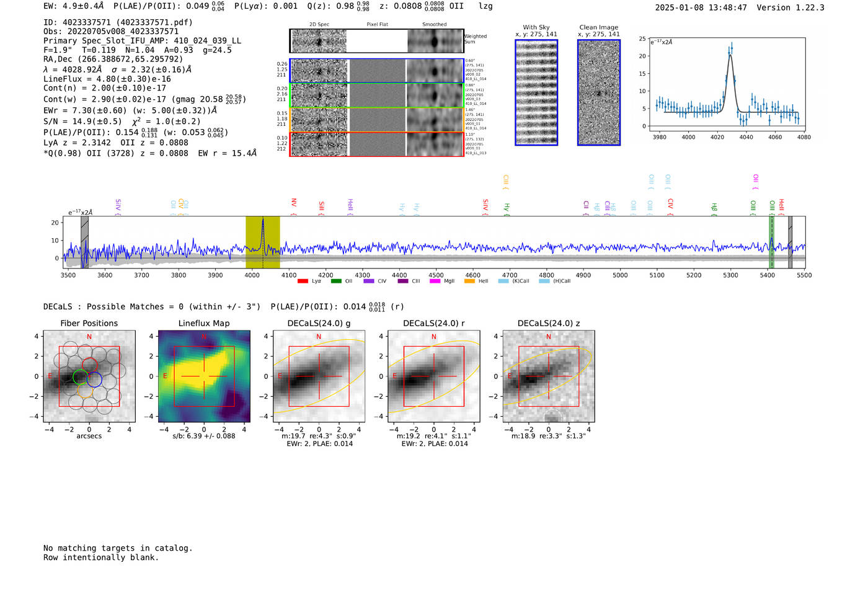This screenshot has width=868, height=591.
Task: Select the With Sky image panel
Action: (536, 92)
